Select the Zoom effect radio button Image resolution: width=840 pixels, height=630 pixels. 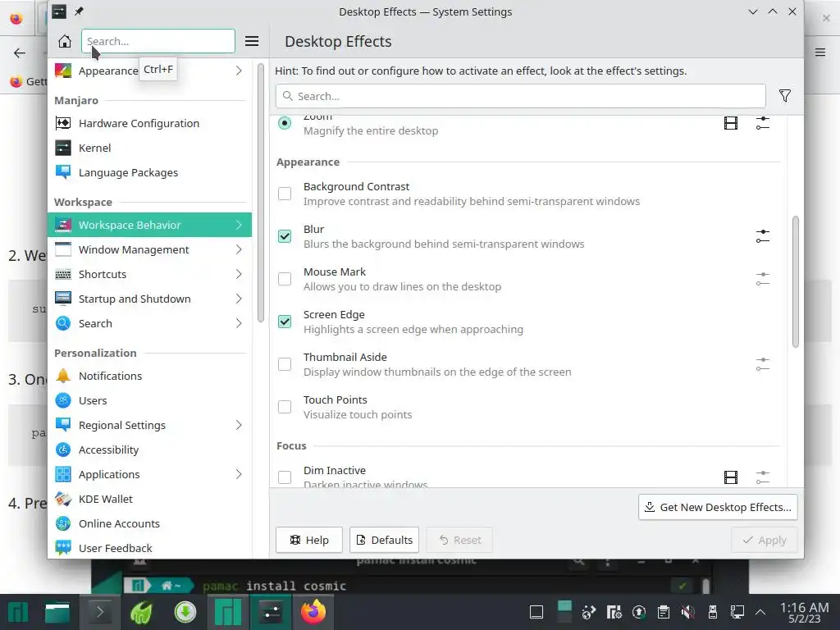coord(285,123)
